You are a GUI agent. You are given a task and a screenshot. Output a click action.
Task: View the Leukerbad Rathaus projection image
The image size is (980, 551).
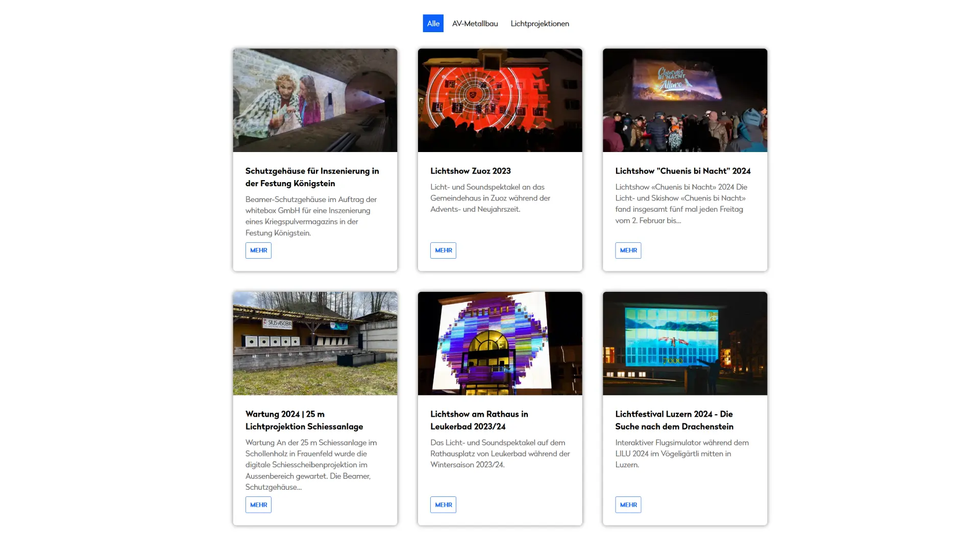(500, 343)
